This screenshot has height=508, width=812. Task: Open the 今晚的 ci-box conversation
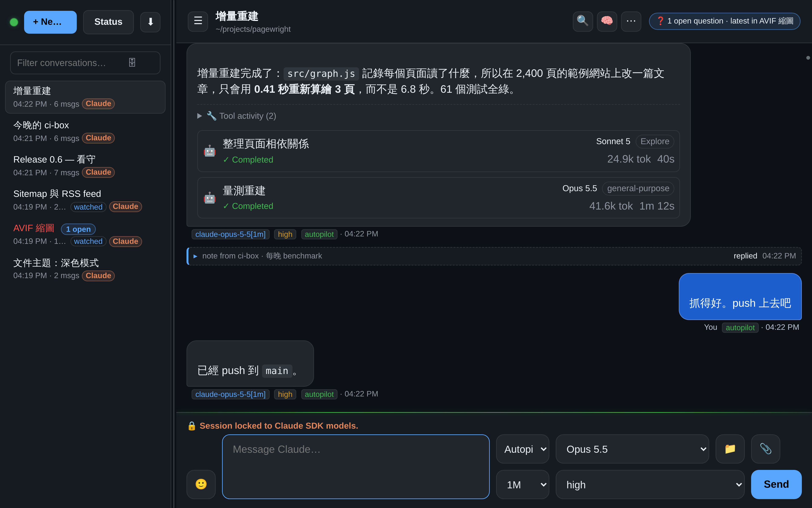tap(85, 131)
